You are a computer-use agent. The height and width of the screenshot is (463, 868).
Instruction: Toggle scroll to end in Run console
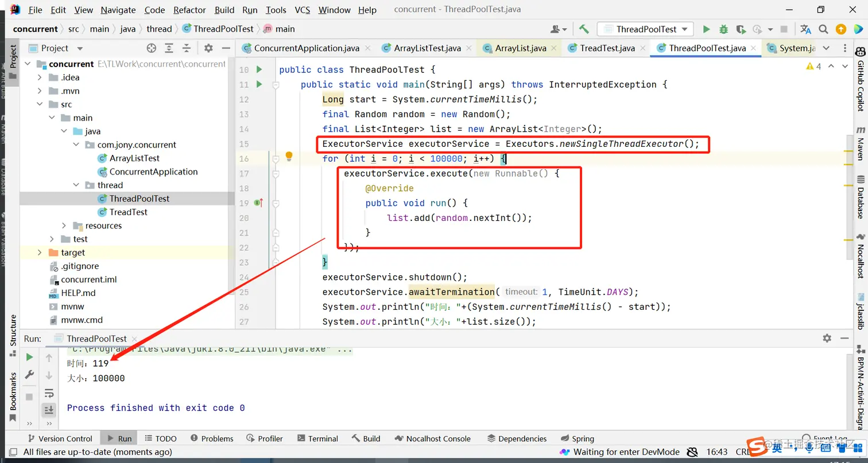[x=49, y=410]
